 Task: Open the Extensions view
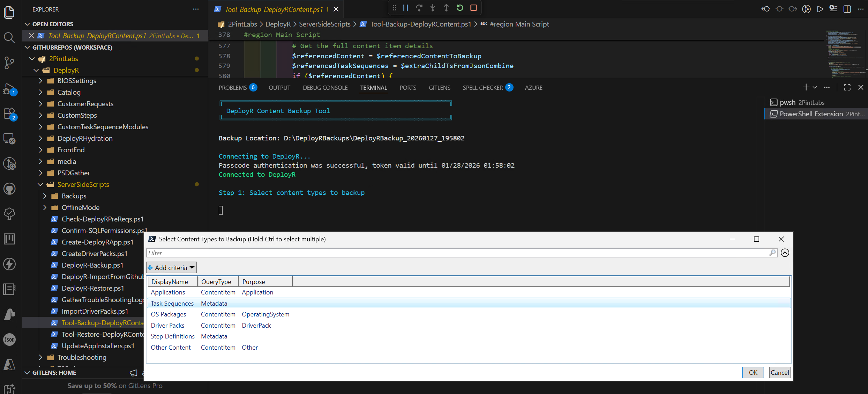(9, 114)
